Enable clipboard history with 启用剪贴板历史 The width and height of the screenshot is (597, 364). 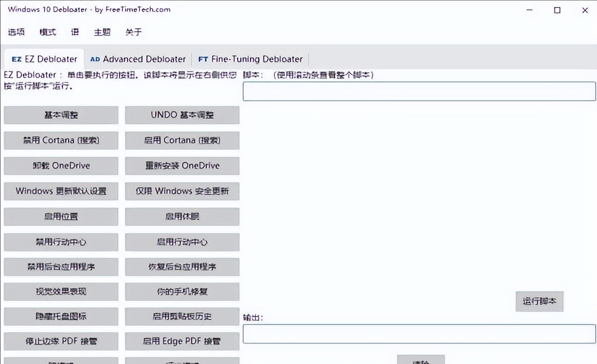(x=182, y=317)
